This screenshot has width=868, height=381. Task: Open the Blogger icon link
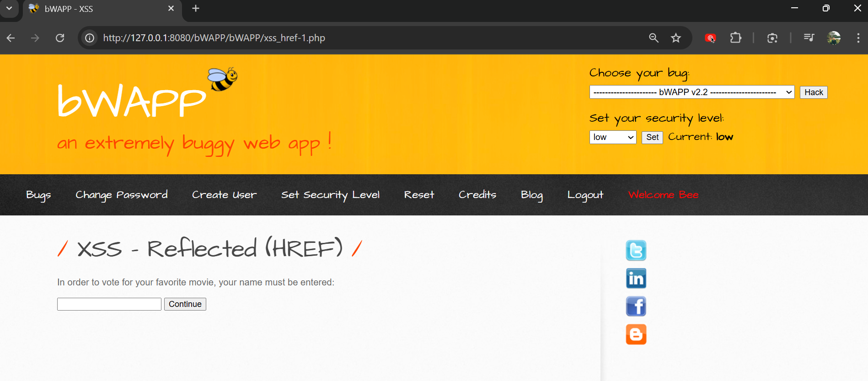pyautogui.click(x=636, y=334)
